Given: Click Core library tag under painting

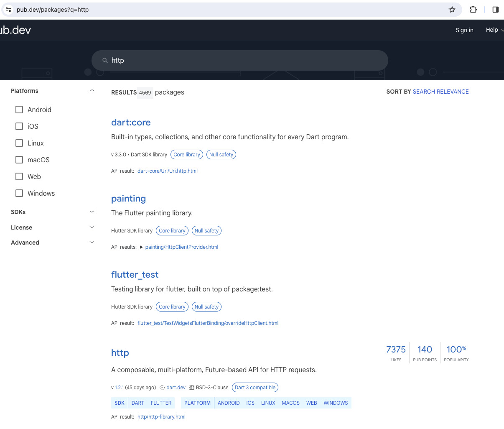Looking at the screenshot, I should pyautogui.click(x=172, y=231).
